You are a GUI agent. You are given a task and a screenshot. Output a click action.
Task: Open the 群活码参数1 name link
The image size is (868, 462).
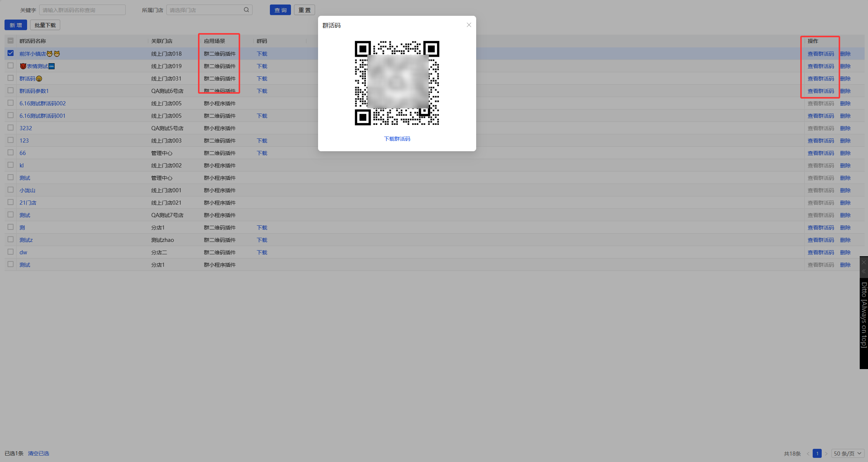[x=34, y=91]
